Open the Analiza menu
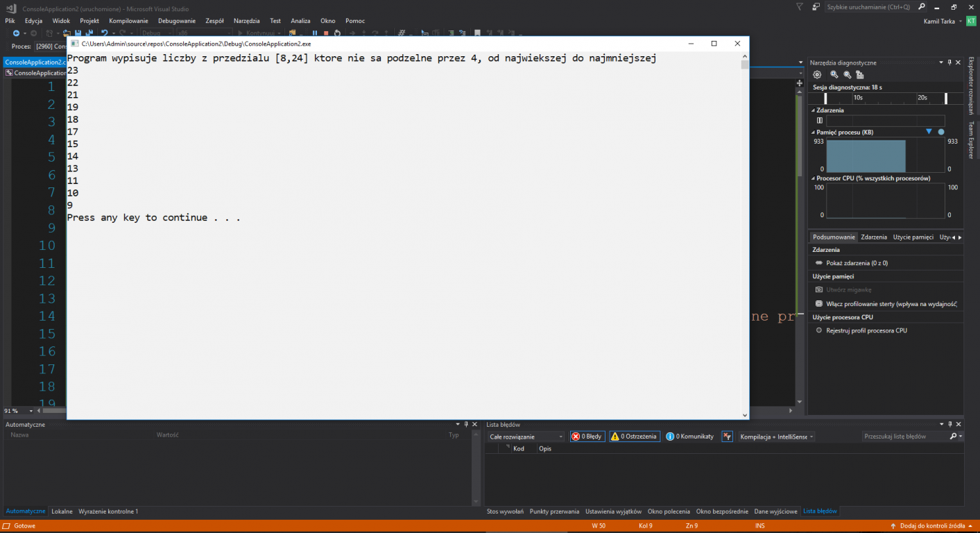The height and width of the screenshot is (533, 980). (x=300, y=21)
